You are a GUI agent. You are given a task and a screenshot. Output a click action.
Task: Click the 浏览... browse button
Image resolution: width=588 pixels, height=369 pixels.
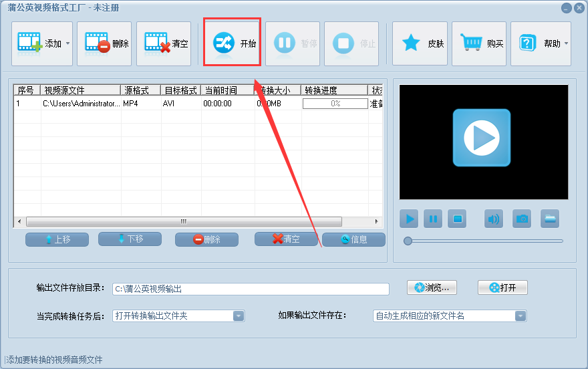tap(432, 287)
